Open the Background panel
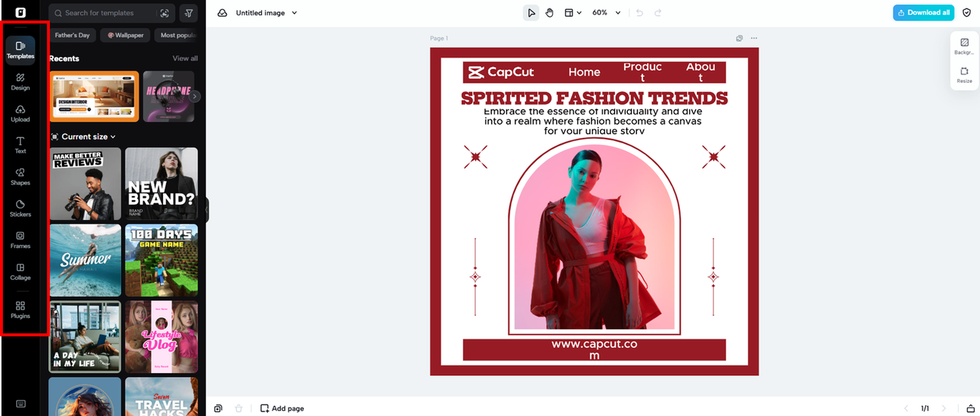 965,47
